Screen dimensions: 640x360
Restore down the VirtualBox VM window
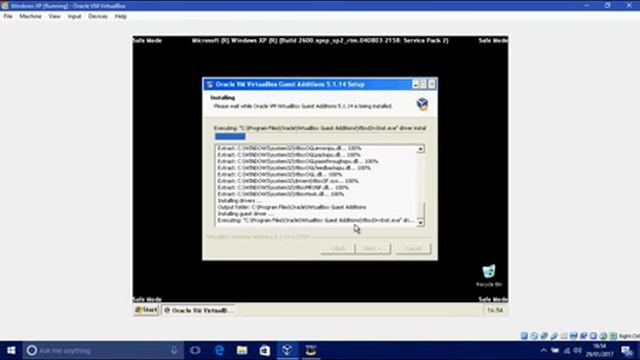pos(607,5)
